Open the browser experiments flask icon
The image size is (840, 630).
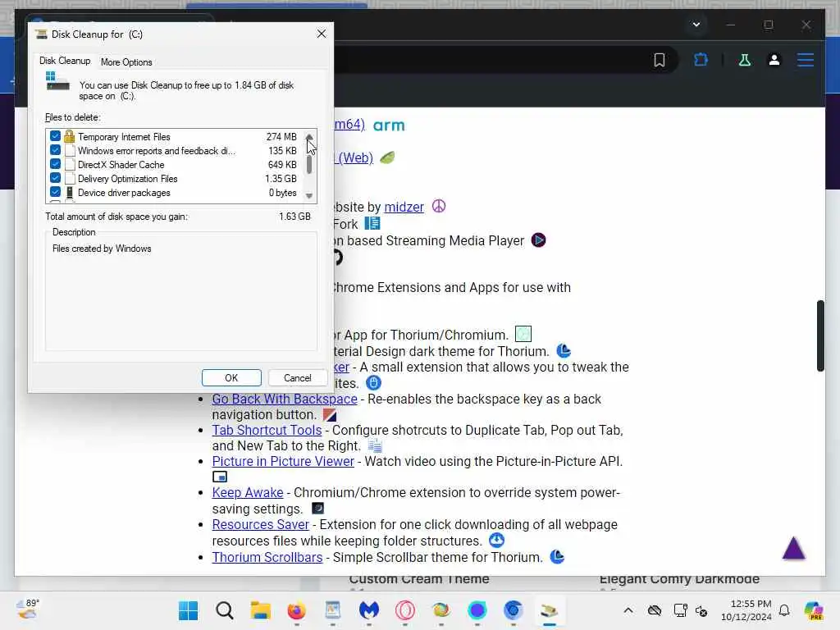point(745,60)
